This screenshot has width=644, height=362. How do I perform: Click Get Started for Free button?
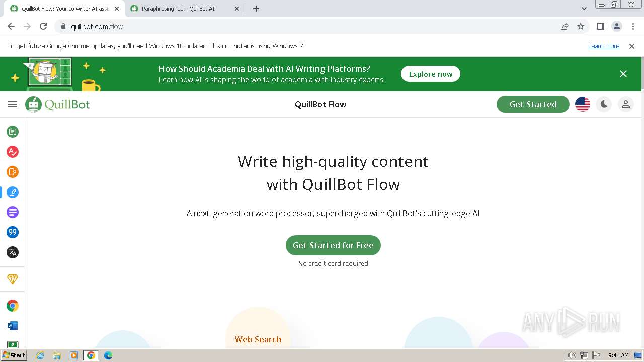click(x=333, y=245)
